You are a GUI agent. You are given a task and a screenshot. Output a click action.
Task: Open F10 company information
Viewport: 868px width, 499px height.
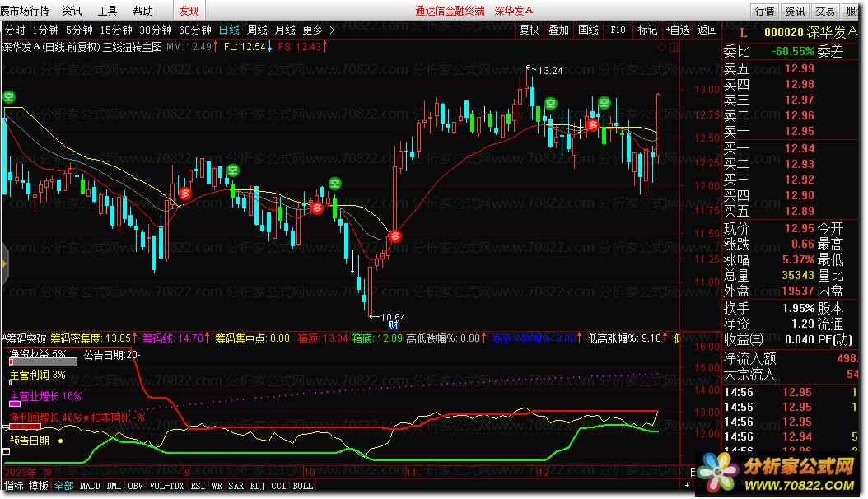coord(618,30)
